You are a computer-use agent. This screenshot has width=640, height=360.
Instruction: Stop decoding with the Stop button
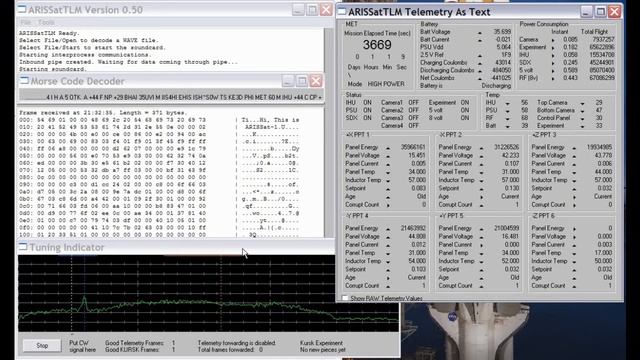(x=42, y=346)
